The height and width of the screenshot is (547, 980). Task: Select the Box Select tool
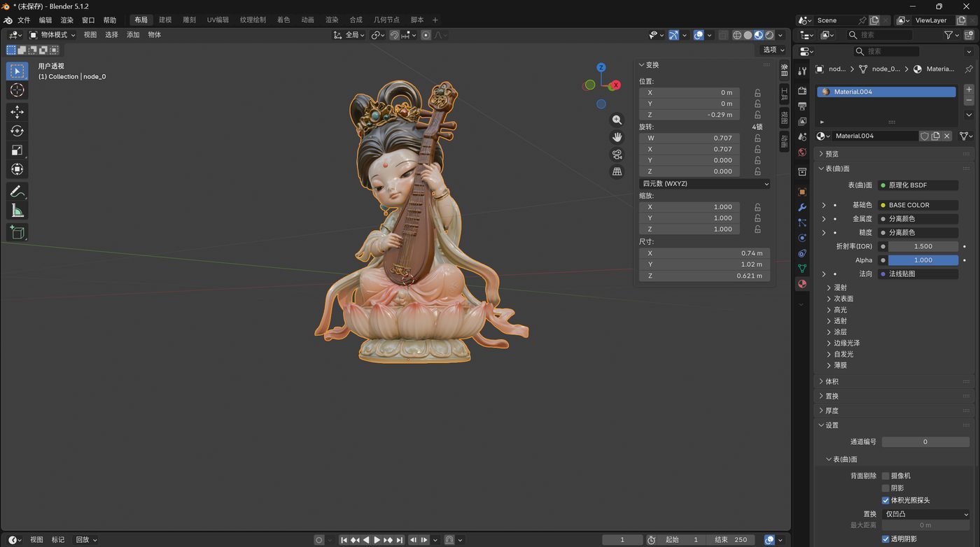(17, 71)
